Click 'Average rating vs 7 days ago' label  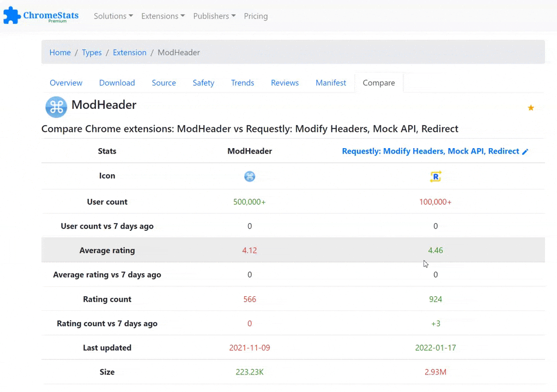coord(107,274)
